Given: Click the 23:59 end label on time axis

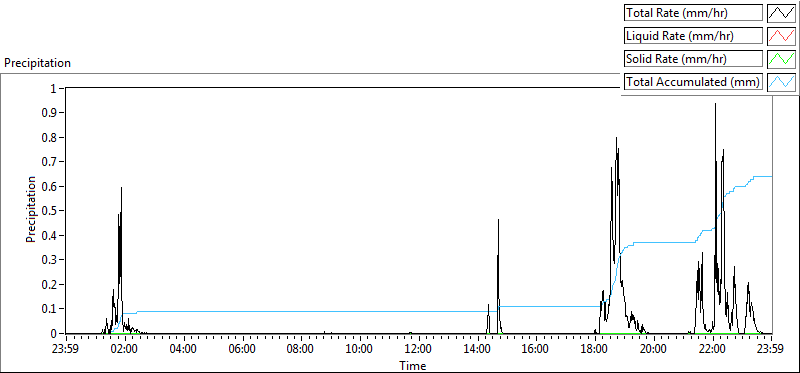Looking at the screenshot, I should click(771, 350).
